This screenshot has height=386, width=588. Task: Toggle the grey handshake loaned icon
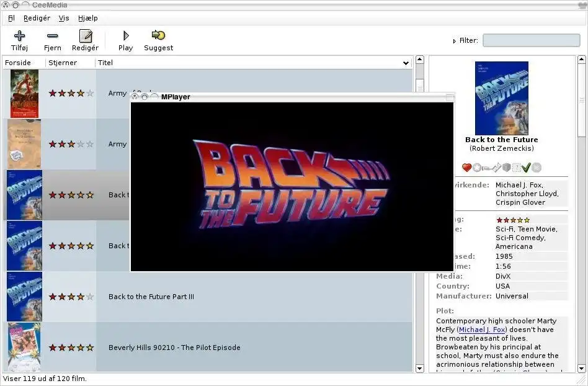pos(487,168)
